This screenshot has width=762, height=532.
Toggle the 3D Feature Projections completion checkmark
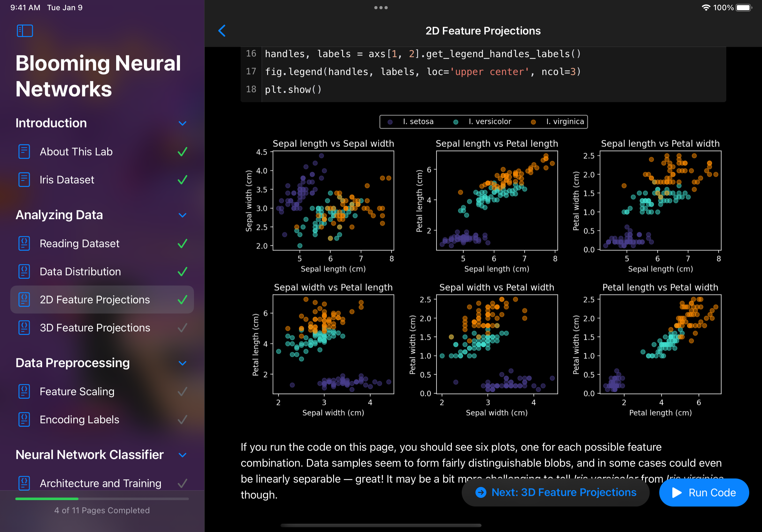coord(182,328)
